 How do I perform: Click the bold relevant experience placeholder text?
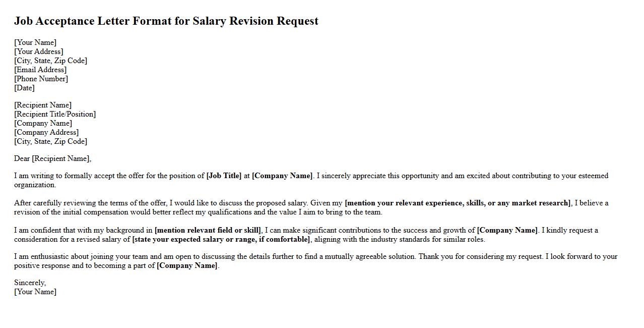[458, 203]
